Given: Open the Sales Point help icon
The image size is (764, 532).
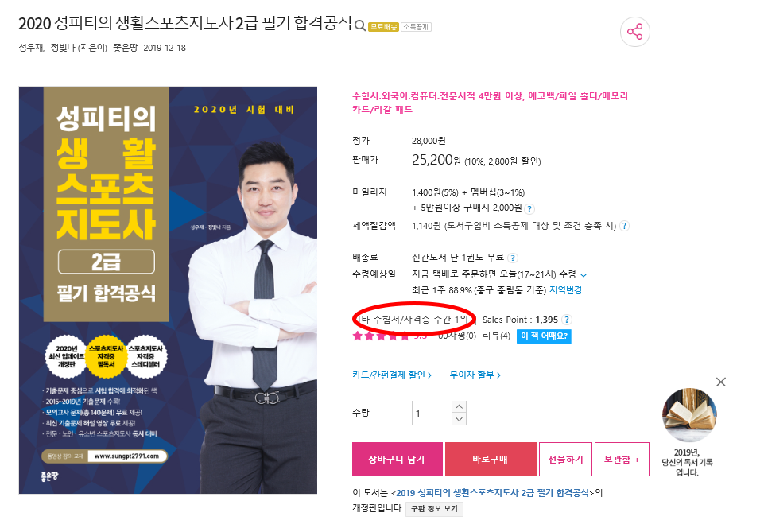Looking at the screenshot, I should pos(566,320).
